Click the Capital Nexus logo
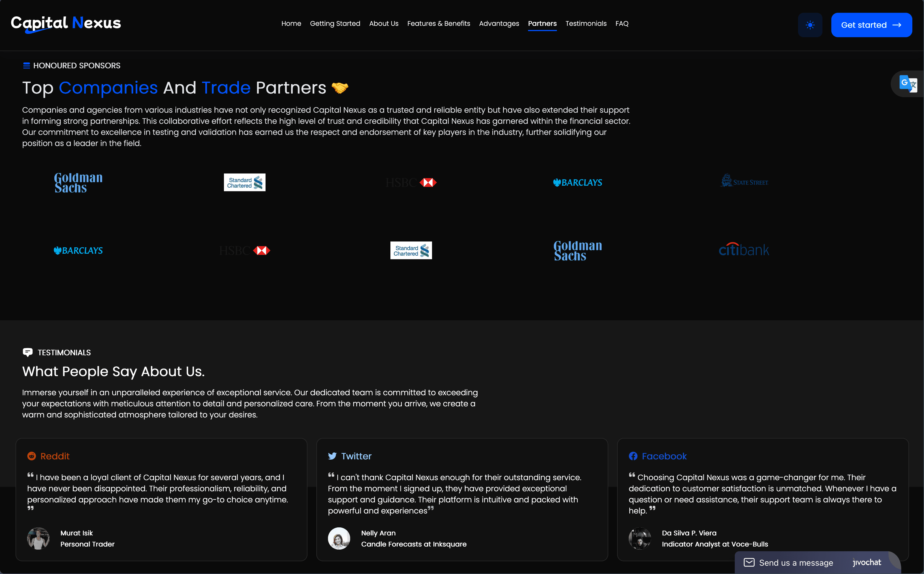 tap(66, 24)
